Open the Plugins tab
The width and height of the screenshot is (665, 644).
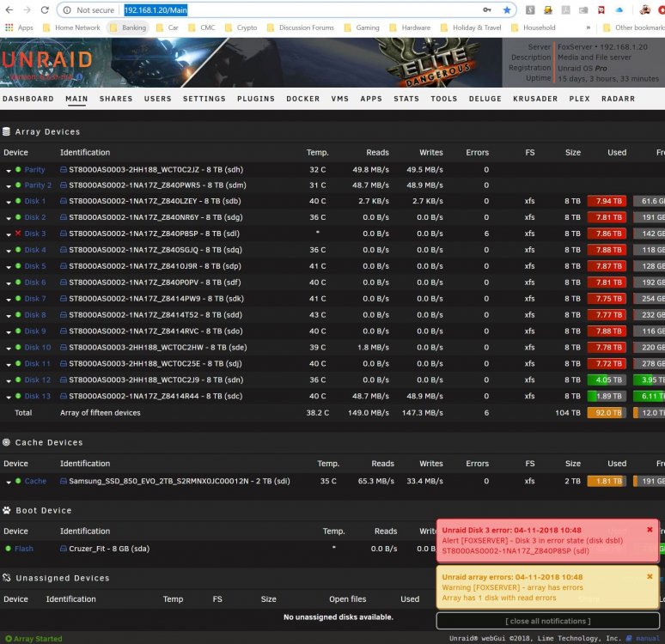tap(256, 99)
